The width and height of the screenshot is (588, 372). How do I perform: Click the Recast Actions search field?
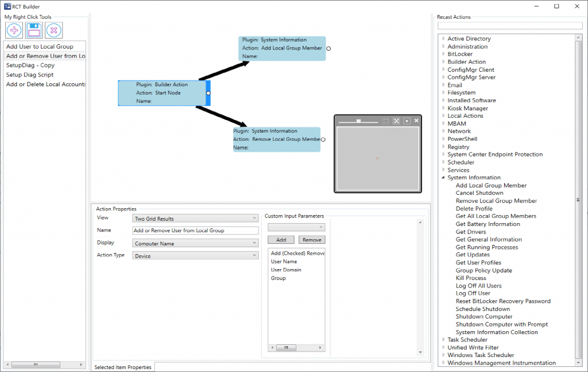(x=510, y=25)
